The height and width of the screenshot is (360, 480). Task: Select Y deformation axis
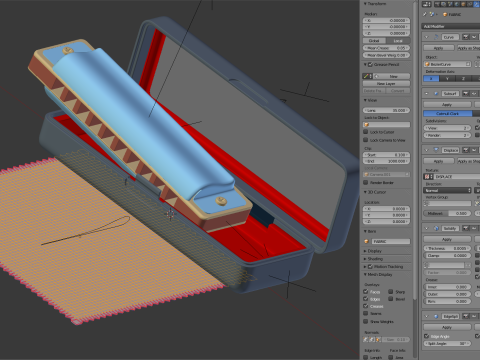[447, 79]
